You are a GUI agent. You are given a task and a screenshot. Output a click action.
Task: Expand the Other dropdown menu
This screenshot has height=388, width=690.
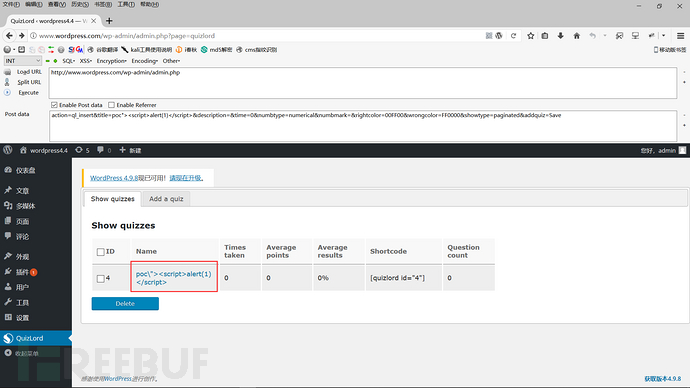(171, 61)
